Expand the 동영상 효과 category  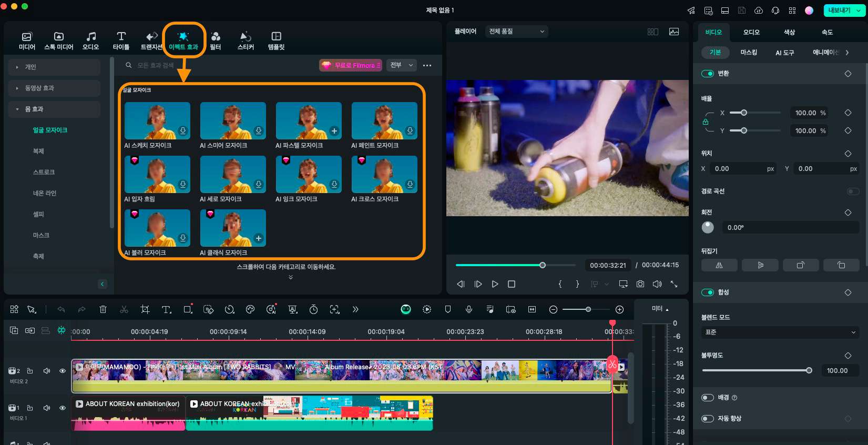[x=54, y=88]
